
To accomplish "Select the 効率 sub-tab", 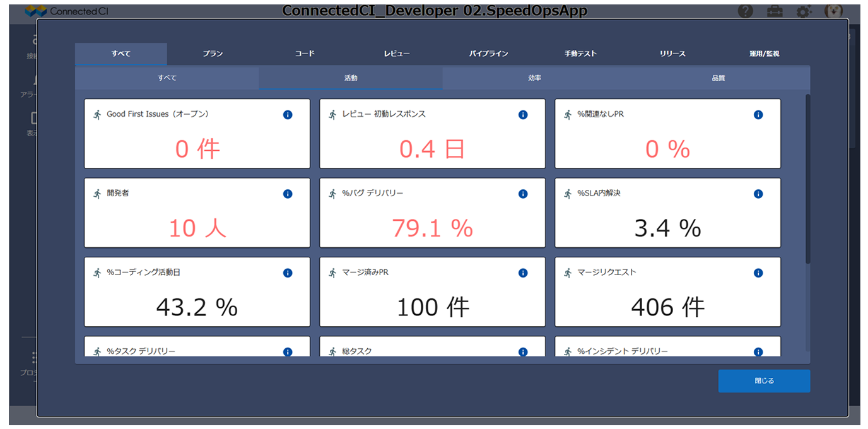I will [x=534, y=78].
